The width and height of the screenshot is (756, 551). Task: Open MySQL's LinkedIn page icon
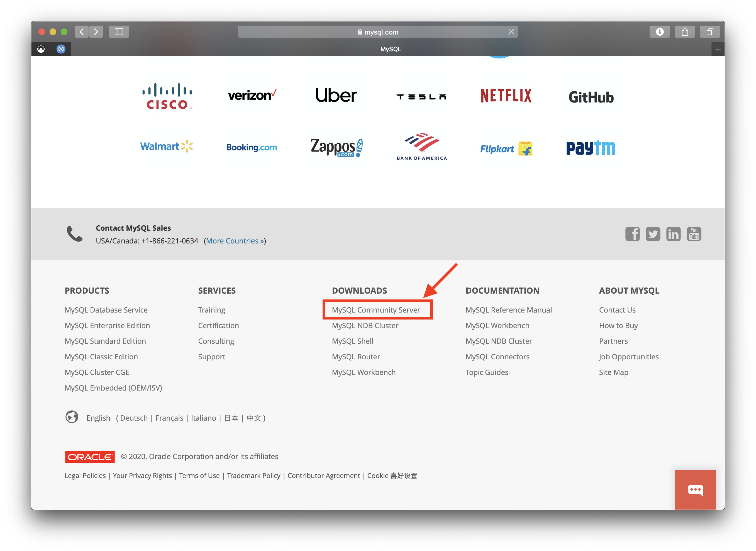[673, 234]
